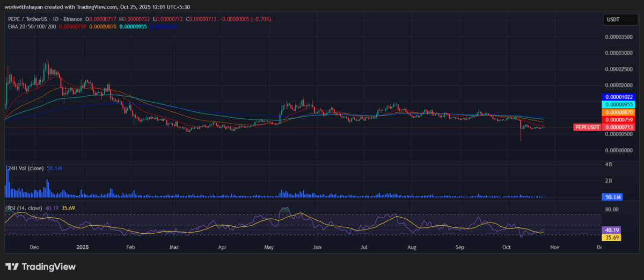Image resolution: width=644 pixels, height=280 pixels.
Task: Click the 4B volume axis label
Action: [609, 163]
